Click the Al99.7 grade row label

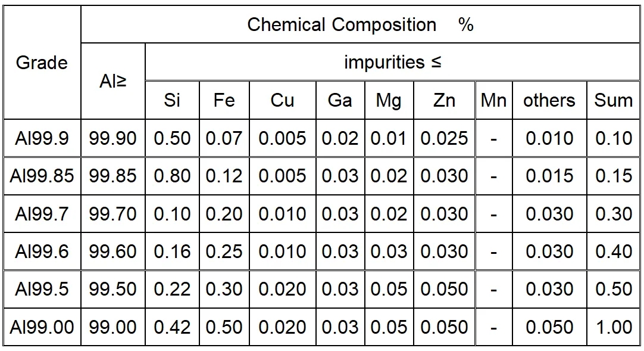click(42, 213)
